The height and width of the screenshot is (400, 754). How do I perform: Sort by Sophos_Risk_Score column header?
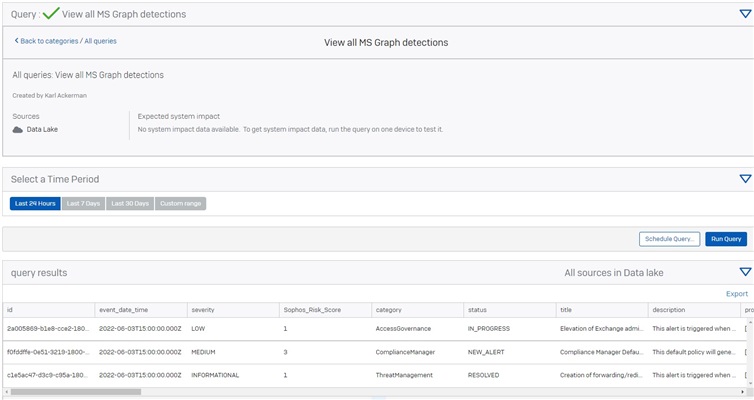click(x=326, y=310)
